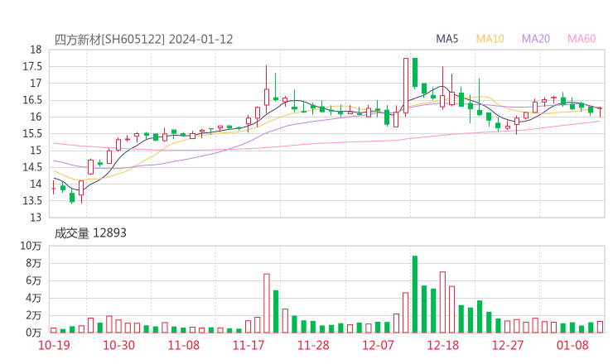The width and height of the screenshot is (613, 364).
Task: Click the 18 price axis label
Action: (36, 50)
